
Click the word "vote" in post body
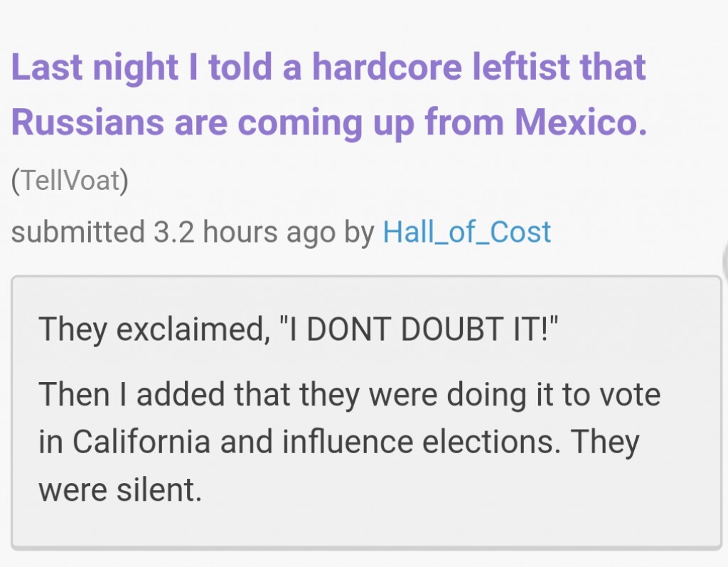[630, 395]
